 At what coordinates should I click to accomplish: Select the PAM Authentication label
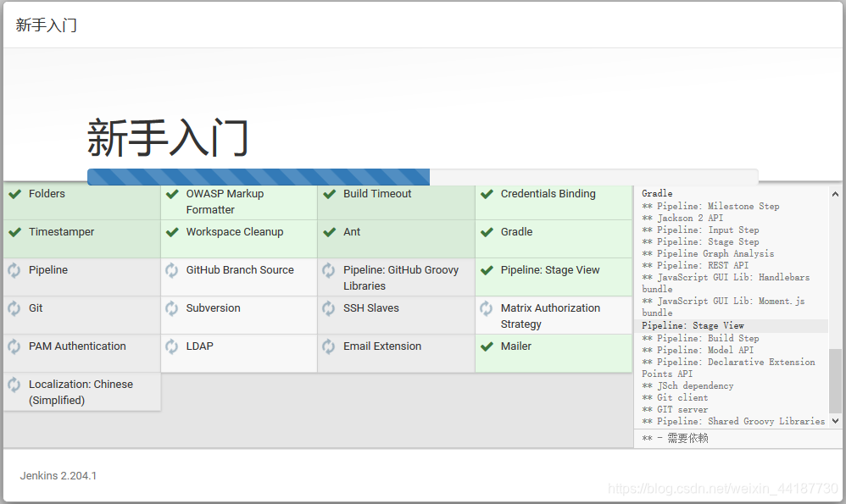77,346
